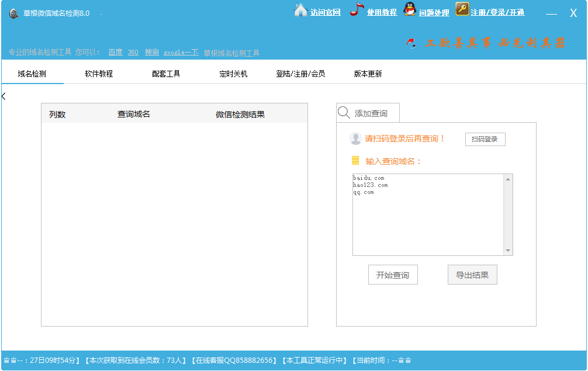Click the small penguin beside the orange slogan

[x=411, y=43]
